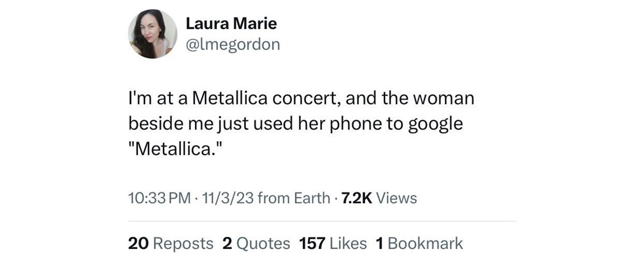Click the 10:33 PM timestamp
644x264 pixels.
159,198
